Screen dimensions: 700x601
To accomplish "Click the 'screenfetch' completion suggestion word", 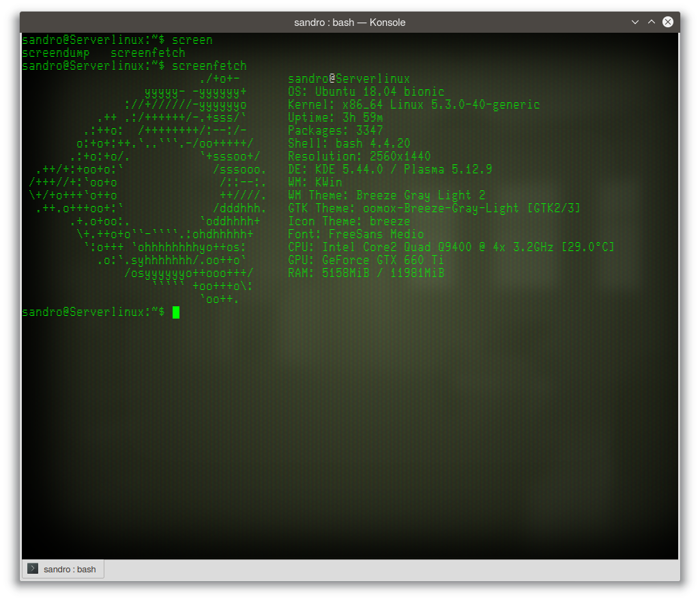I will (x=148, y=53).
